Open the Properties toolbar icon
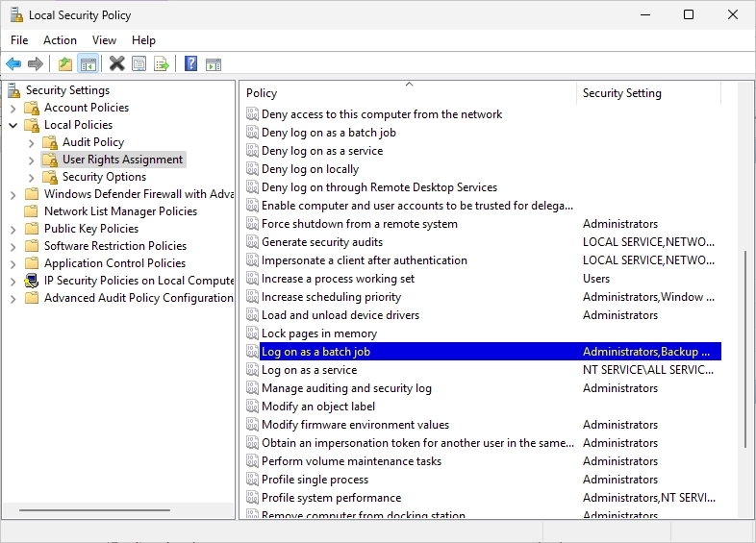The image size is (756, 543). coord(139,63)
